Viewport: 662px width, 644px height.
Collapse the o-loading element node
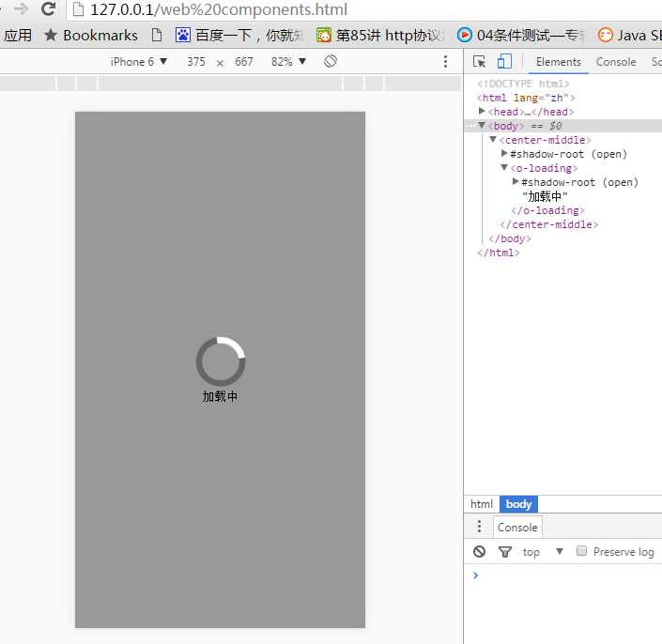point(504,167)
